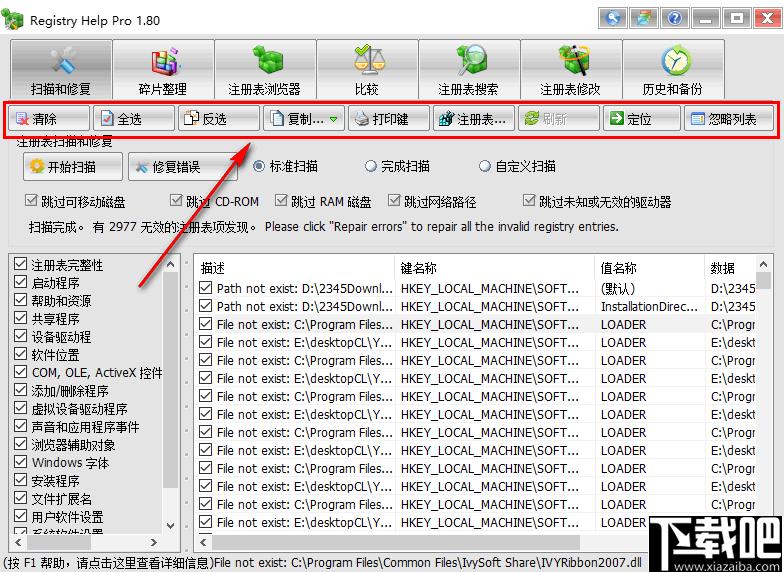Open the 注册表... toolbar button

click(x=474, y=118)
